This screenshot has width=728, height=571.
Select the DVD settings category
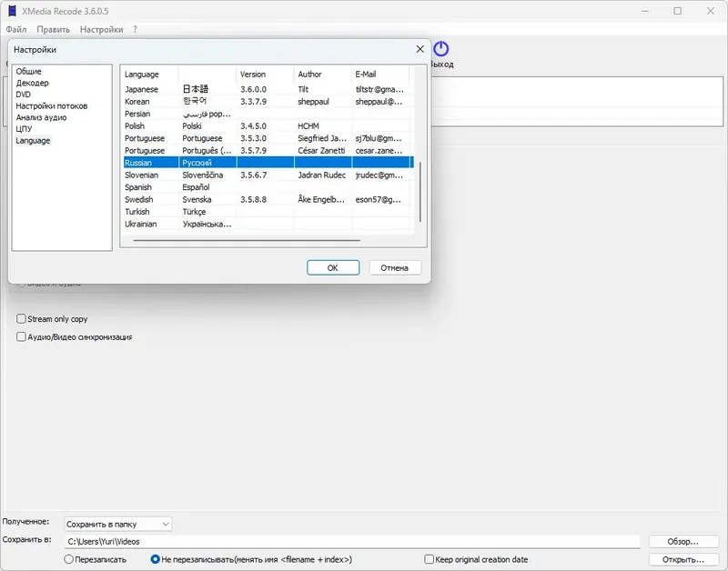click(x=23, y=95)
